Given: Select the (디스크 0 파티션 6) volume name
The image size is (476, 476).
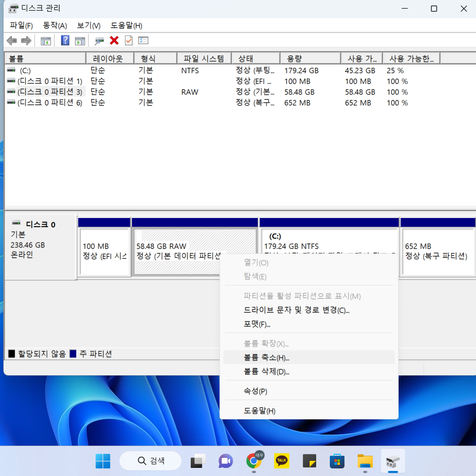Looking at the screenshot, I should [50, 103].
